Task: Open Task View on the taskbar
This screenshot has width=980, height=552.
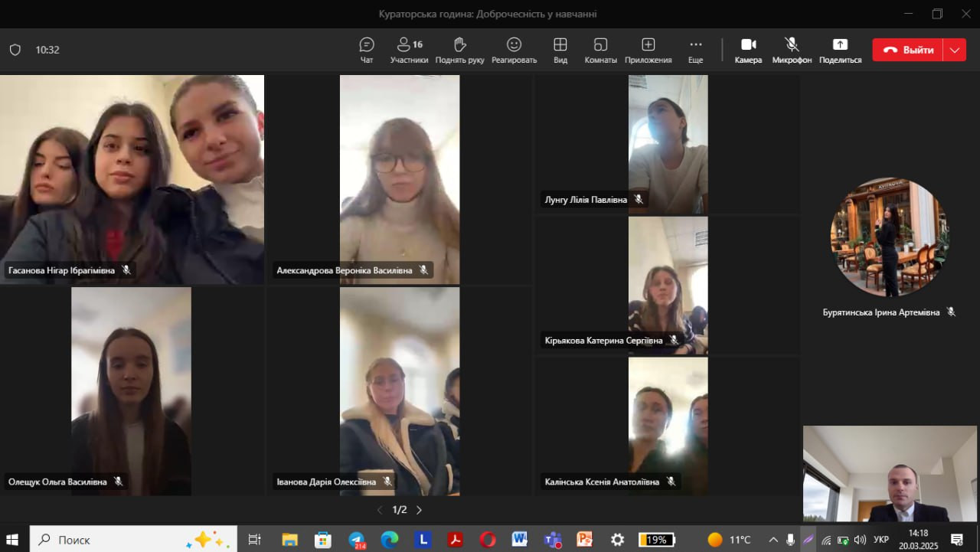Action: [255, 540]
